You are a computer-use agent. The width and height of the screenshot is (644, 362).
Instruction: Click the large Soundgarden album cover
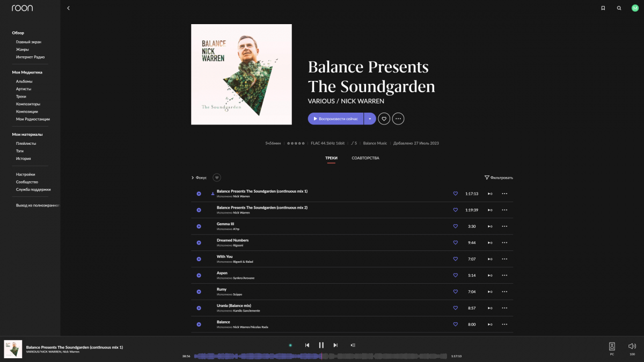[x=241, y=75]
